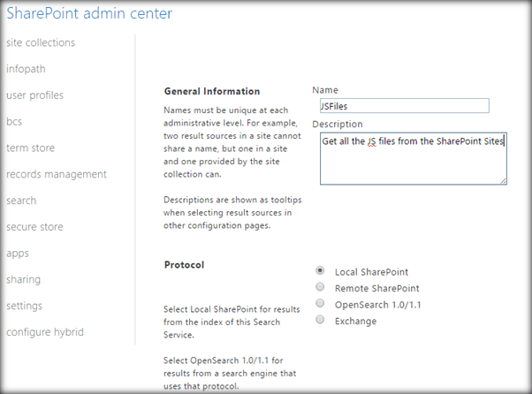Screen dimensions: 532x394
Task: Open user profiles page
Action: pyautogui.click(x=34, y=95)
